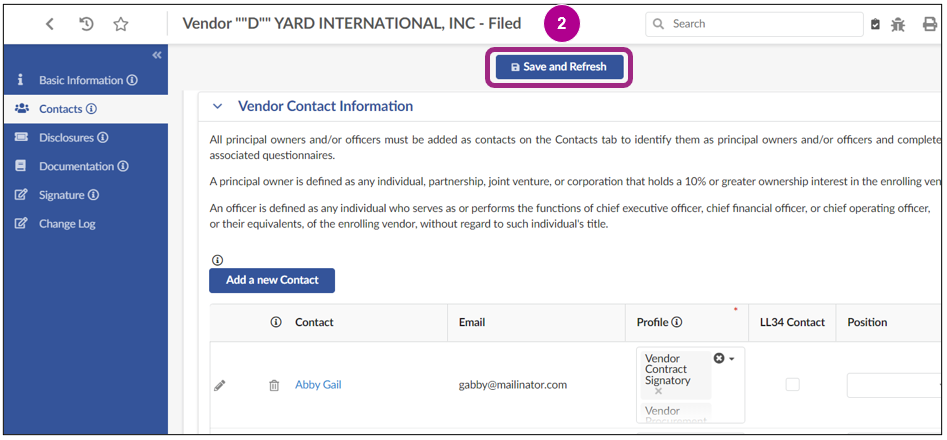Click the print icon in the header
947x440 pixels.
930,24
